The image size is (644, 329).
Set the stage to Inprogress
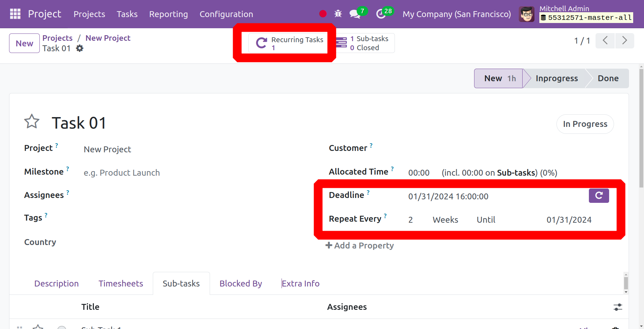click(556, 78)
